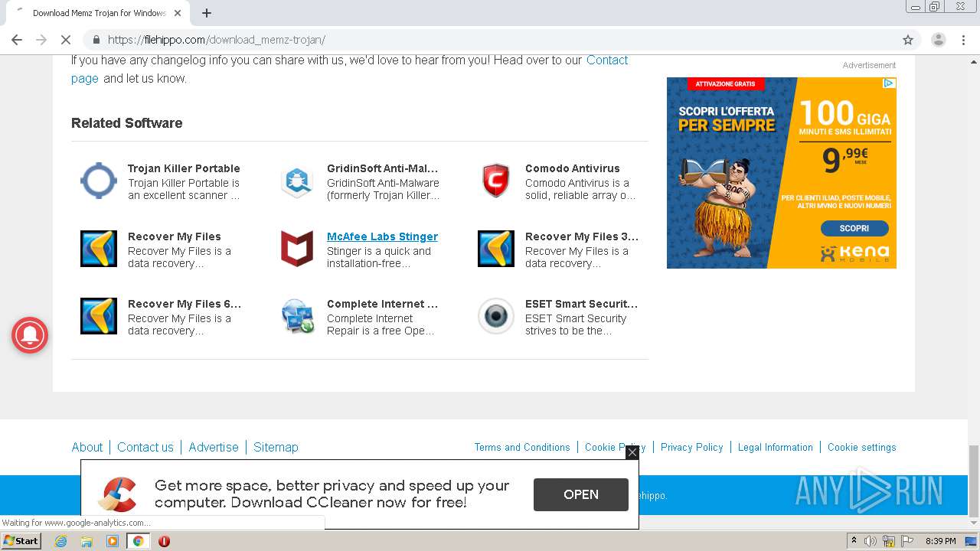Click SCOPRI button on Kena ad

point(854,228)
